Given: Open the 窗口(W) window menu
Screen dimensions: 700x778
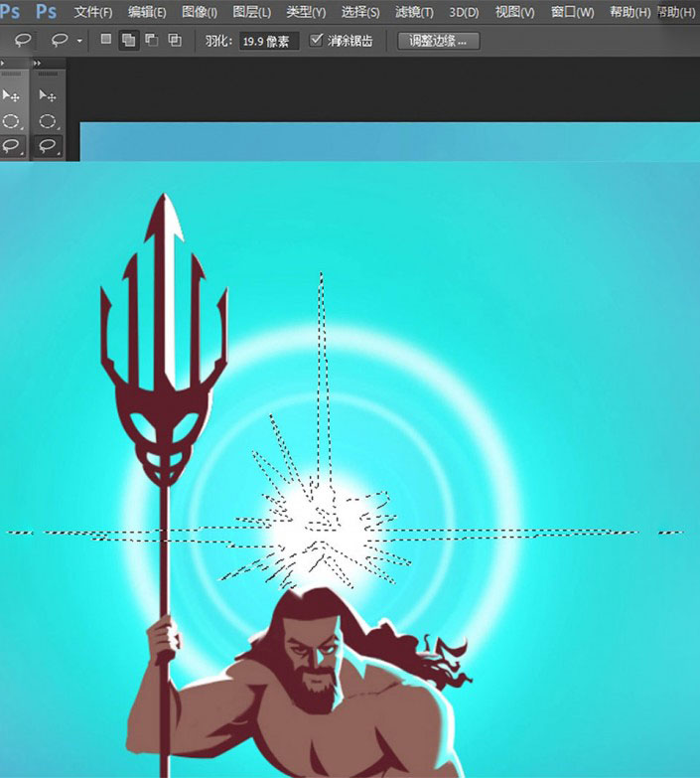Looking at the screenshot, I should click(x=572, y=12).
